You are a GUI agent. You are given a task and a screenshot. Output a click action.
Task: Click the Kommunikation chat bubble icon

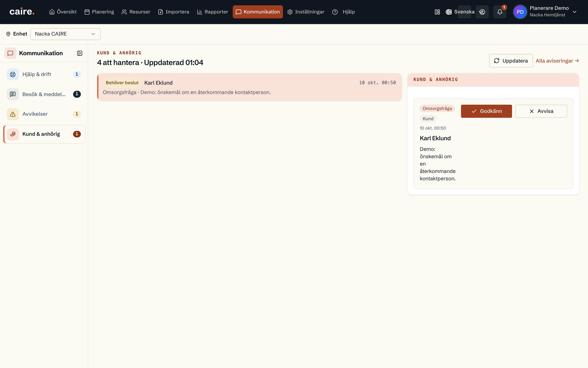pyautogui.click(x=10, y=53)
